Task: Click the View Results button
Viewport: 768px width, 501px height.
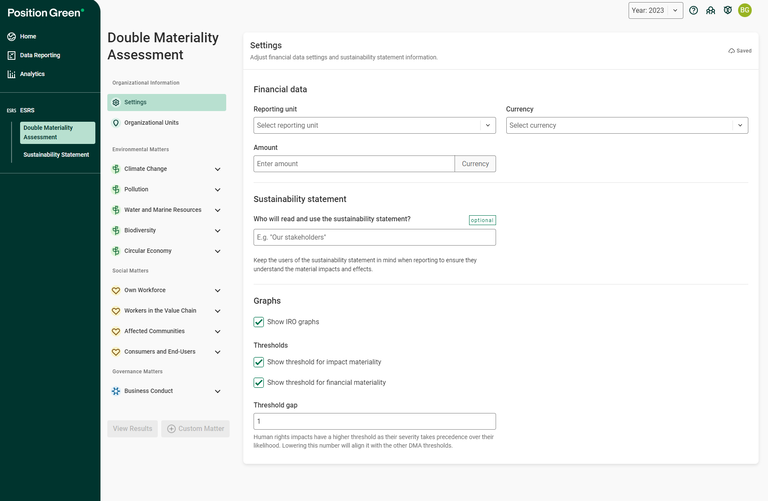Action: tap(132, 428)
